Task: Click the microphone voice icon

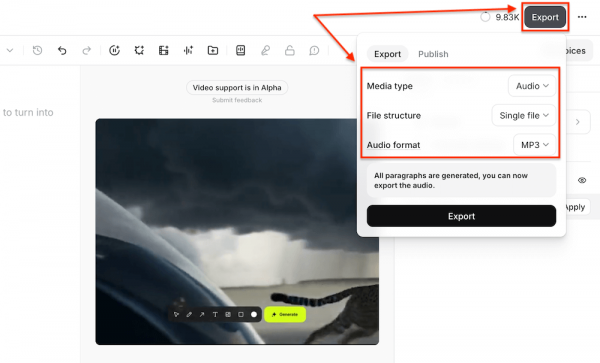Action: (265, 50)
